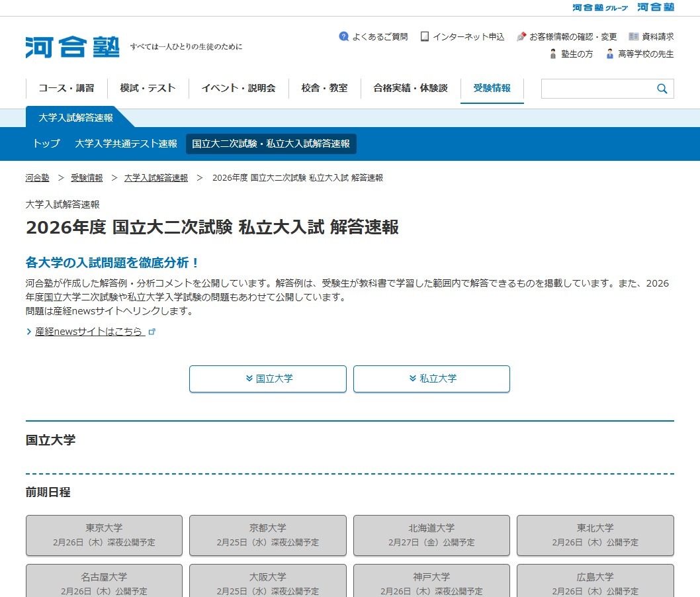Expand the 大学入試解答速報 tab ribbon
The height and width of the screenshot is (597, 700).
coord(75,118)
